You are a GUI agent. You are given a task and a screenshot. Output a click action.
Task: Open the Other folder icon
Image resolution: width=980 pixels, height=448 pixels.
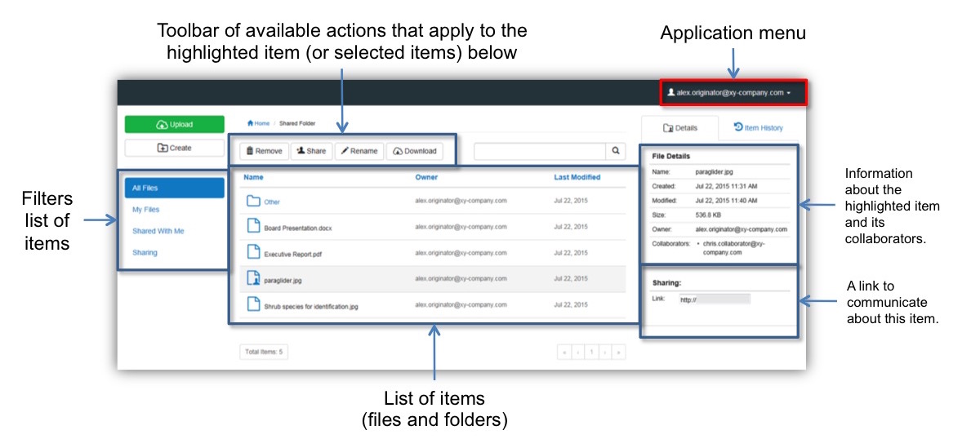tap(253, 202)
